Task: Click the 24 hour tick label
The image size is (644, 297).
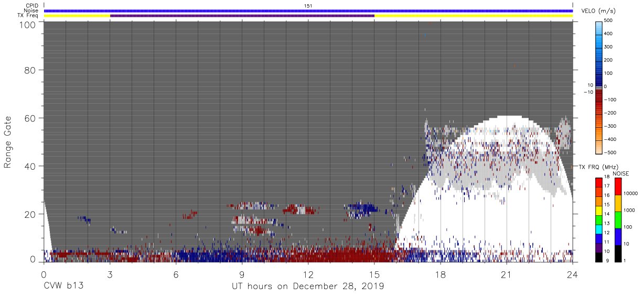Action: [x=572, y=274]
